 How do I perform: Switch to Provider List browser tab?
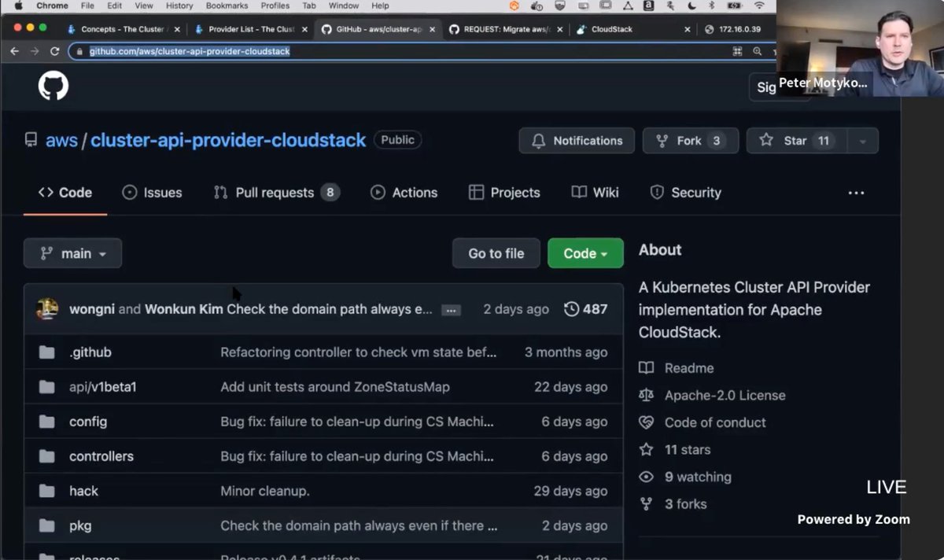[249, 29]
